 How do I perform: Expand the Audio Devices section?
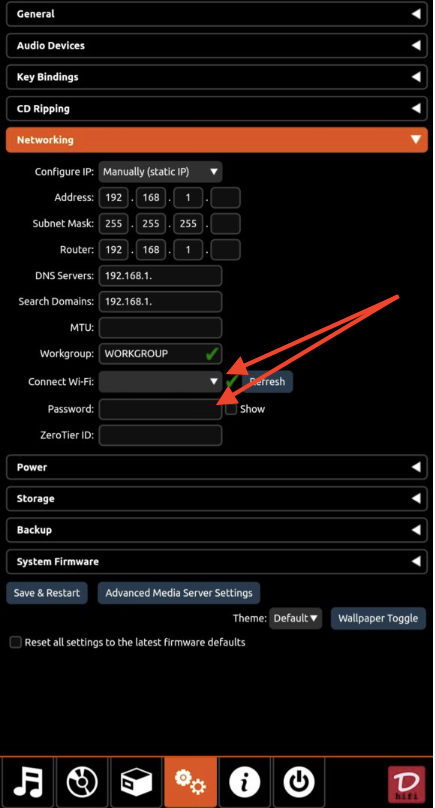pyautogui.click(x=217, y=46)
